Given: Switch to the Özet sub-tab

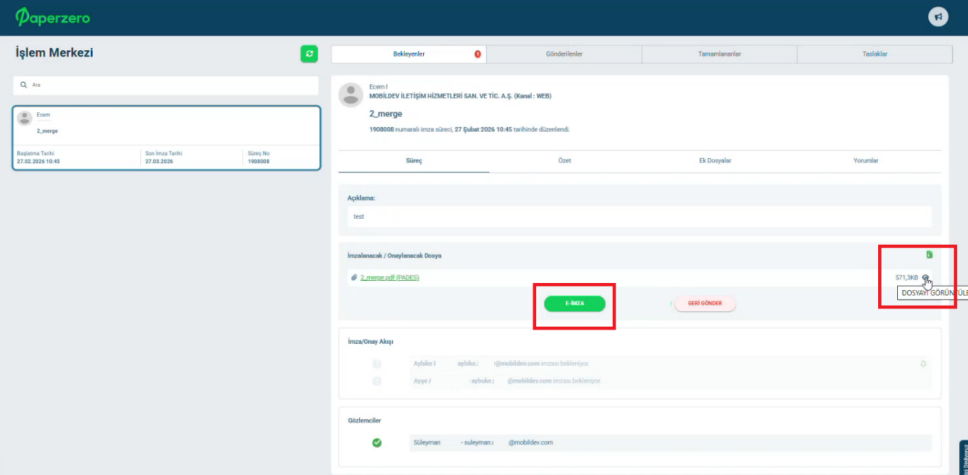Looking at the screenshot, I should click(x=564, y=161).
